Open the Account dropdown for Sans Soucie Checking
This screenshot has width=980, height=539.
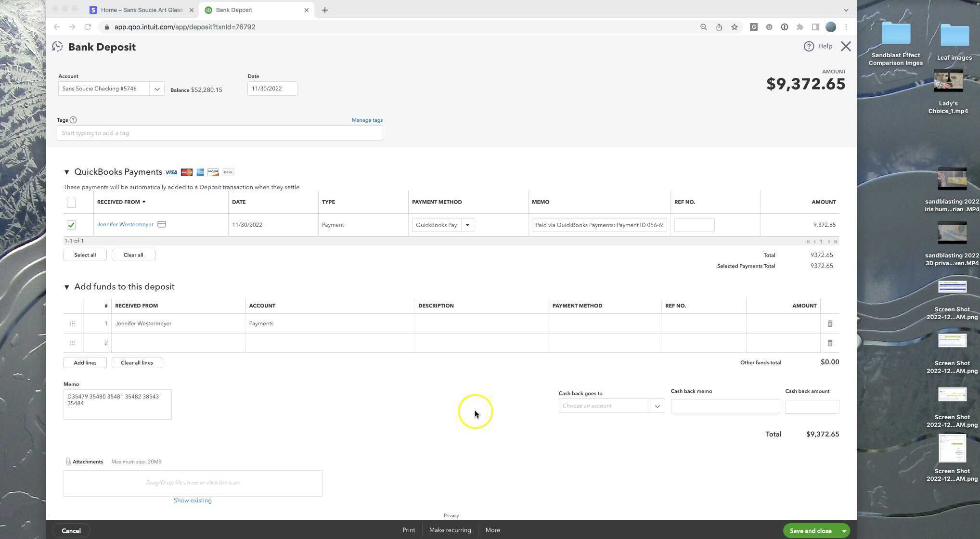pyautogui.click(x=156, y=89)
